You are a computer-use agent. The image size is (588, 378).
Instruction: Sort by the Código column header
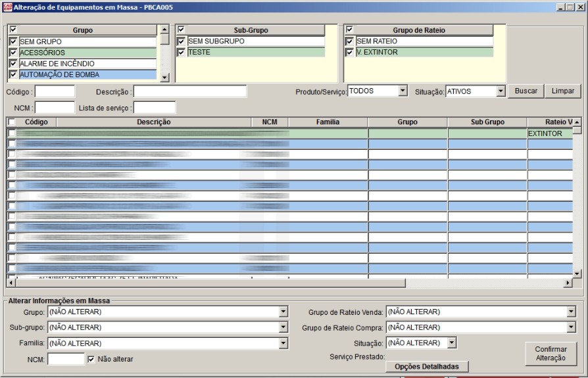tap(36, 122)
